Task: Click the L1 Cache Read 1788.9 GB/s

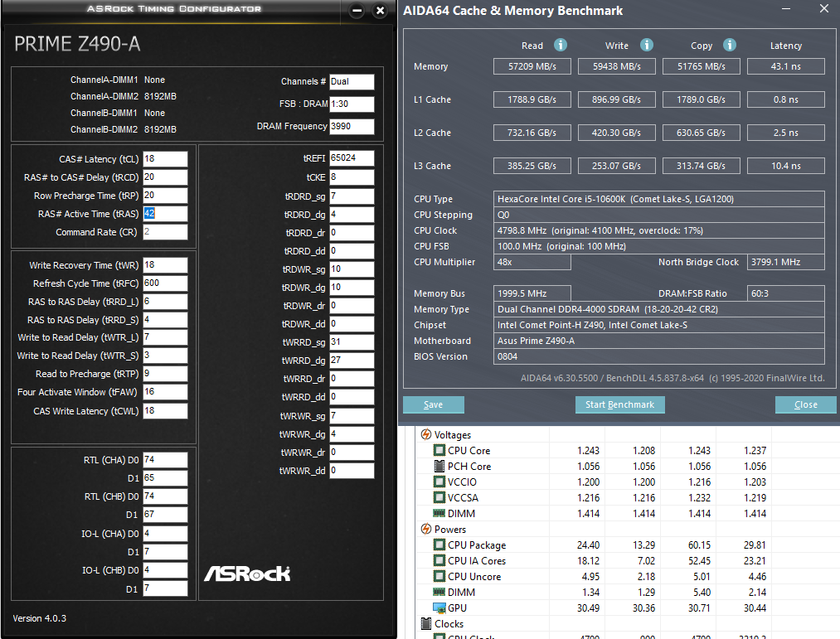Action: [532, 99]
